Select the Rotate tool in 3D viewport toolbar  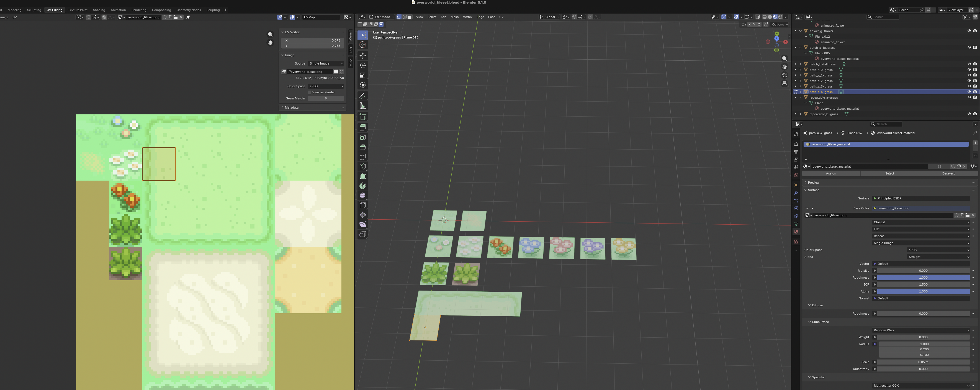[x=362, y=65]
